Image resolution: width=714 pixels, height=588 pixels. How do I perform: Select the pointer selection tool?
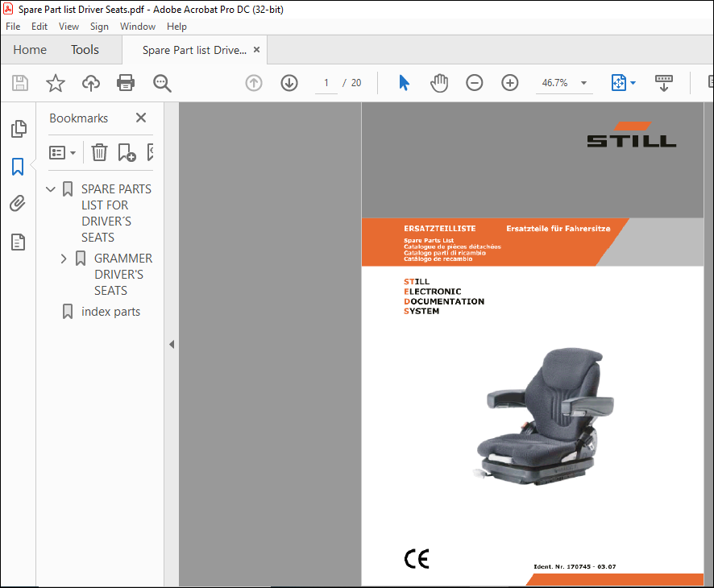(404, 83)
